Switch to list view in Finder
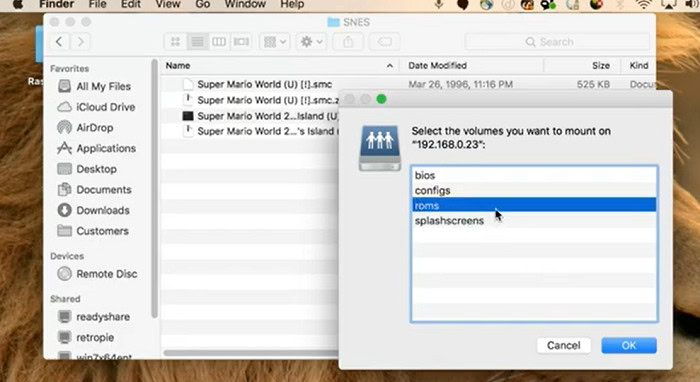700x382 pixels. [197, 42]
